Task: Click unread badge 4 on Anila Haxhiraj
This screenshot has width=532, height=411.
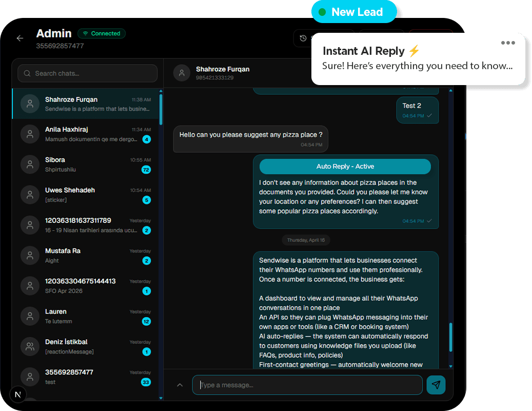Action: click(147, 139)
